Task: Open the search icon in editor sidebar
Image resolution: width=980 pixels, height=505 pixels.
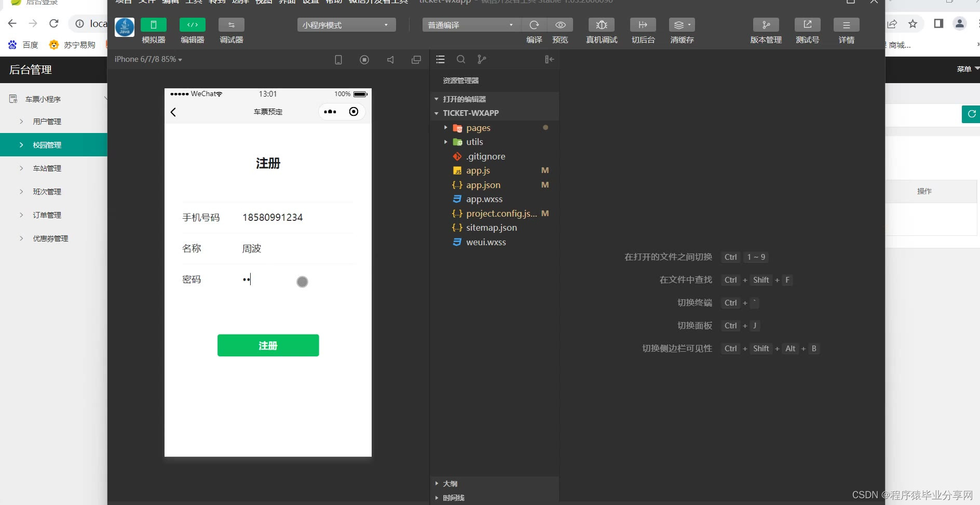Action: coord(461,60)
